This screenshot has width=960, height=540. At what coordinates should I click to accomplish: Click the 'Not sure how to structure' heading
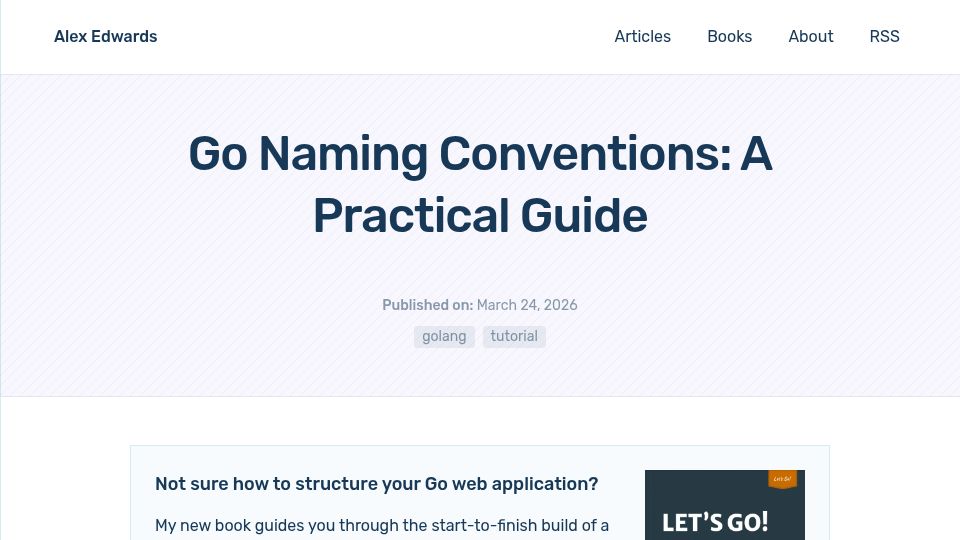click(377, 484)
